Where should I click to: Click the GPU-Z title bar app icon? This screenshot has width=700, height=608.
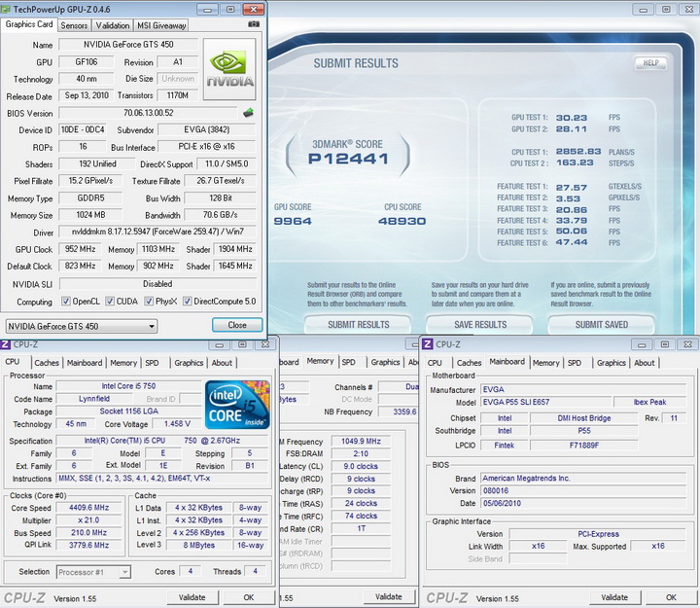point(6,9)
